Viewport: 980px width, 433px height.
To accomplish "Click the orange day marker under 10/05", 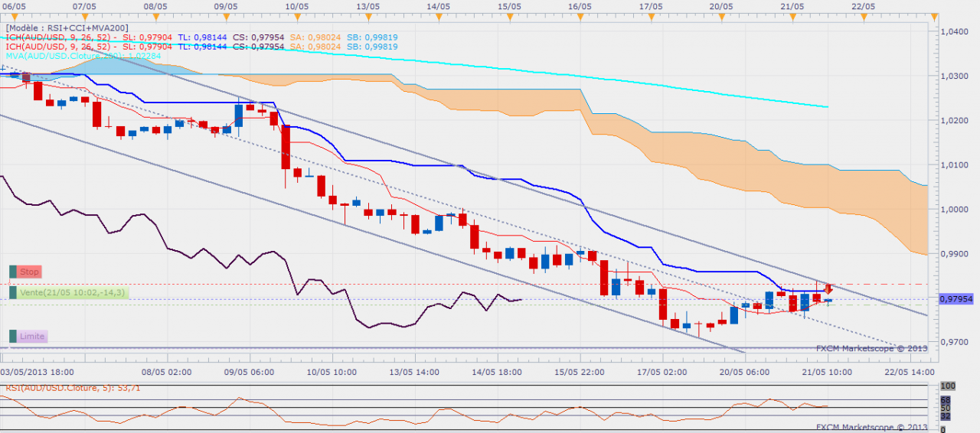I will pyautogui.click(x=299, y=18).
